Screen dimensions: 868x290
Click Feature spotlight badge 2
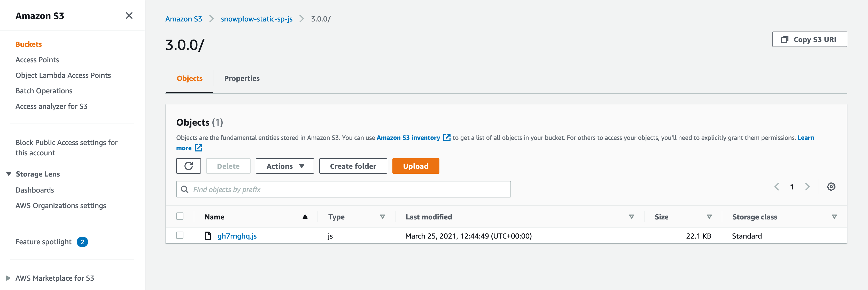(82, 242)
